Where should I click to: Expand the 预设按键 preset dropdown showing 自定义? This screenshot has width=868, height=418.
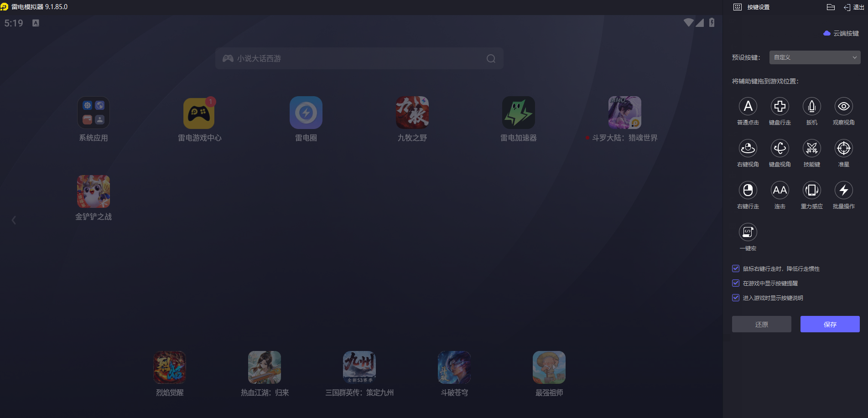coord(815,57)
